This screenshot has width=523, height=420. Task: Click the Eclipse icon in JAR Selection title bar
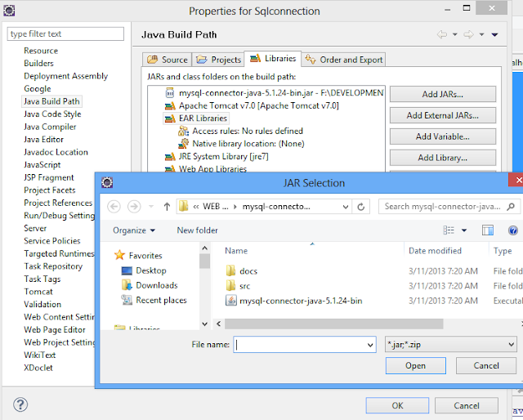pyautogui.click(x=107, y=182)
